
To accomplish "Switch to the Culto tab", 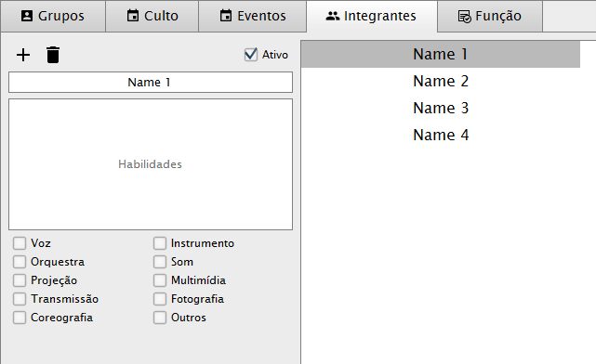I will click(152, 16).
